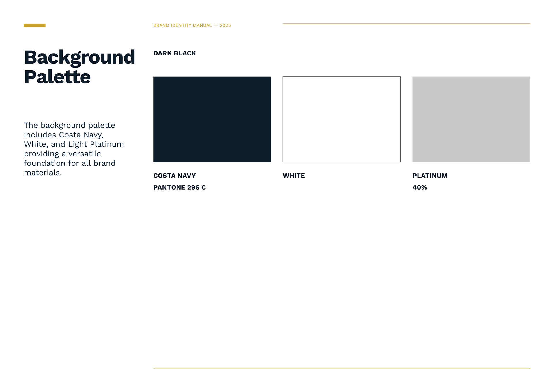Viewport: 554px width, 392px height.
Task: Click the BRAND IDENTITY MANUAL header text
Action: click(182, 25)
